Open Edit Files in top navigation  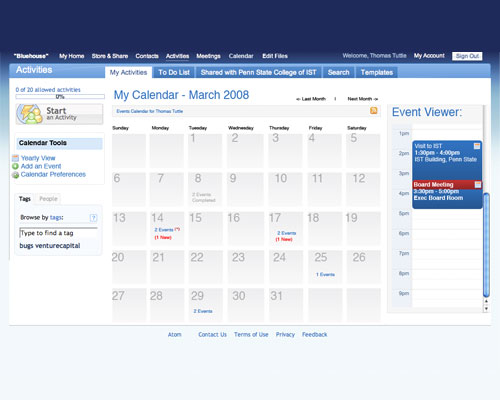275,56
